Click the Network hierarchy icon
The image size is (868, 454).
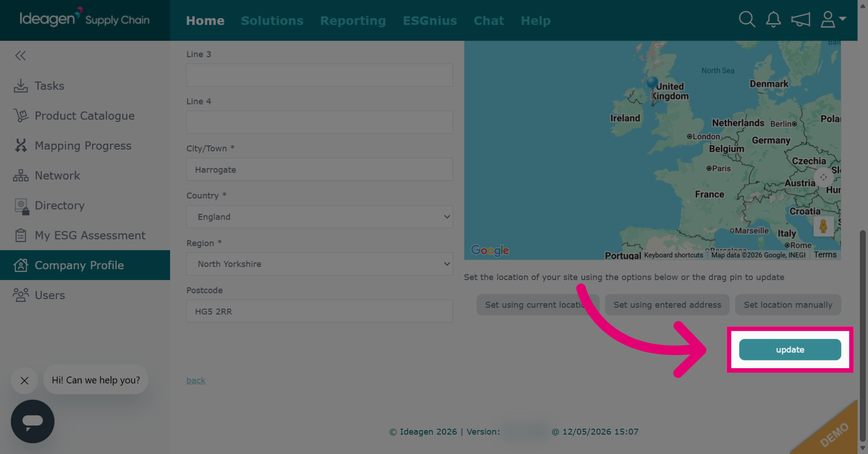21,175
